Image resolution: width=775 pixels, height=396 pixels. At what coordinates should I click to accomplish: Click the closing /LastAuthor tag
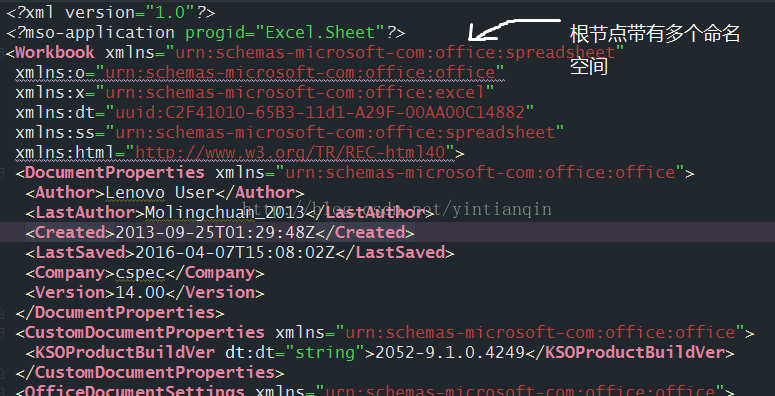tap(369, 213)
